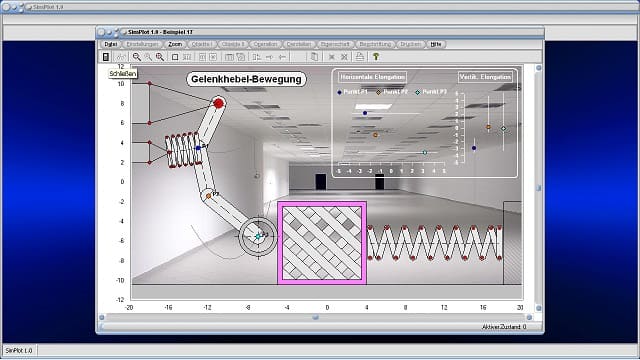Click the horizontal scrollbar left arrow

[x=102, y=317]
